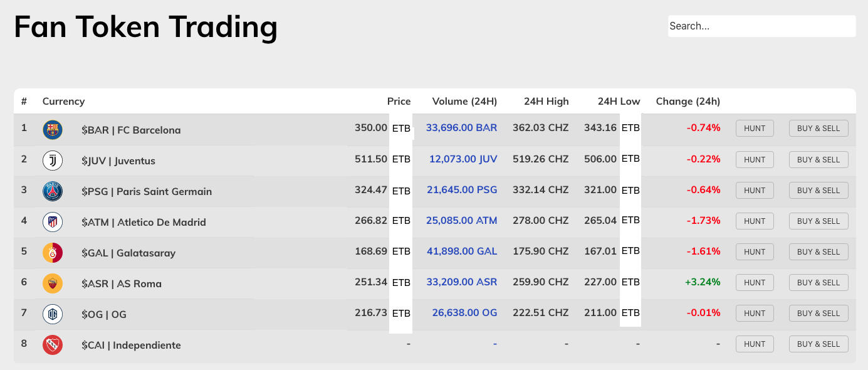Click the Galatasaray club logo
The image size is (868, 370).
click(x=53, y=253)
